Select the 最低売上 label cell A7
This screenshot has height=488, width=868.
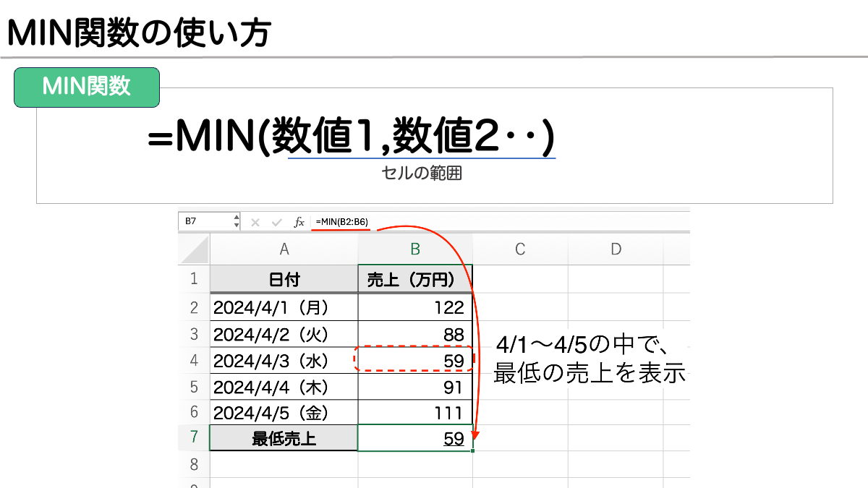click(x=283, y=437)
